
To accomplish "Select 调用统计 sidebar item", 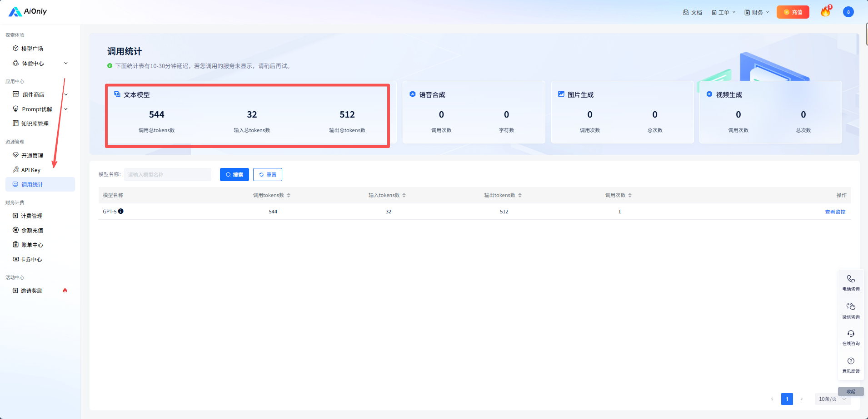I will [x=40, y=184].
